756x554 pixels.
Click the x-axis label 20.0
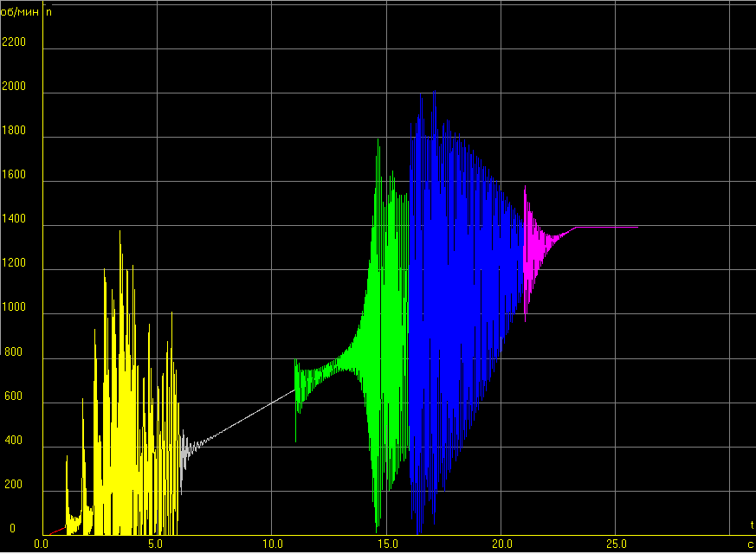[x=502, y=544]
